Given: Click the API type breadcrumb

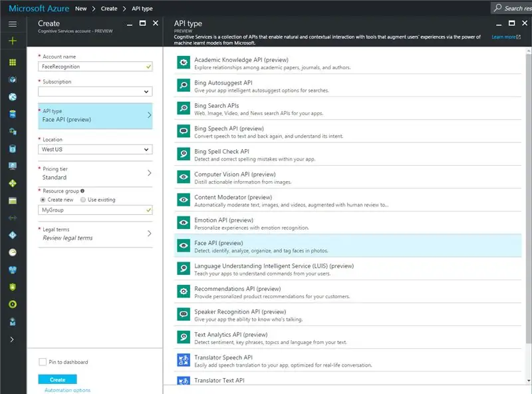Looking at the screenshot, I should click(x=142, y=9).
